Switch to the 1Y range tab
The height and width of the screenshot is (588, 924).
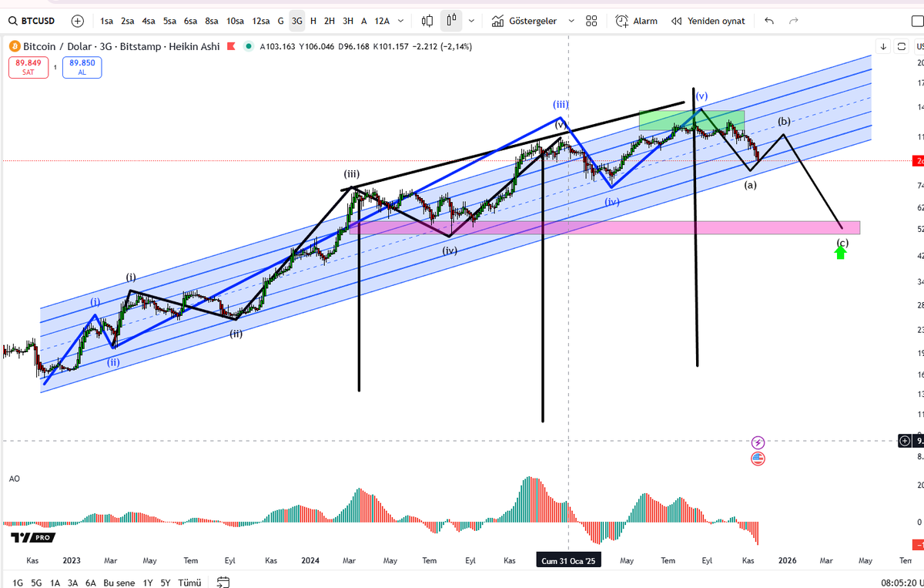(x=147, y=583)
